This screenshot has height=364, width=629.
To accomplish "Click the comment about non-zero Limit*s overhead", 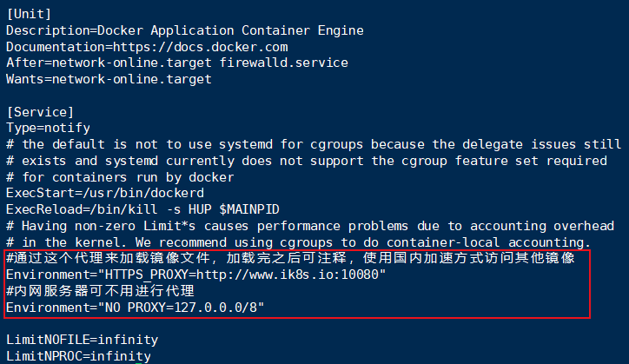I will pyautogui.click(x=309, y=226).
